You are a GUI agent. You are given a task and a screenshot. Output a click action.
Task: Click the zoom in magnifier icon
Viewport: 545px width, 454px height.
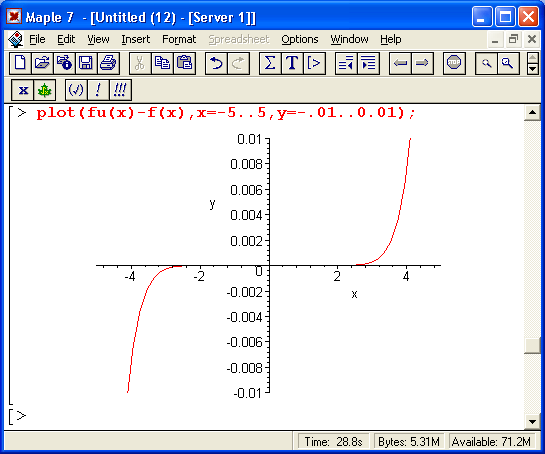508,63
